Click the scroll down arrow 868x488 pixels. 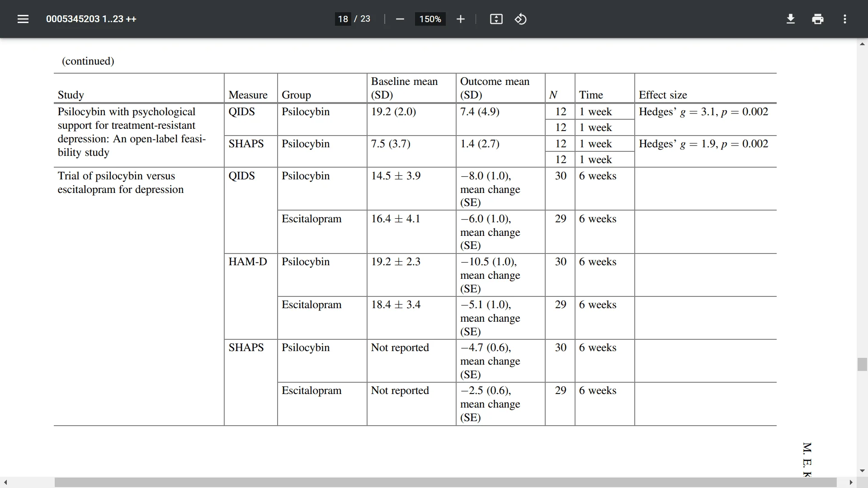tap(862, 471)
